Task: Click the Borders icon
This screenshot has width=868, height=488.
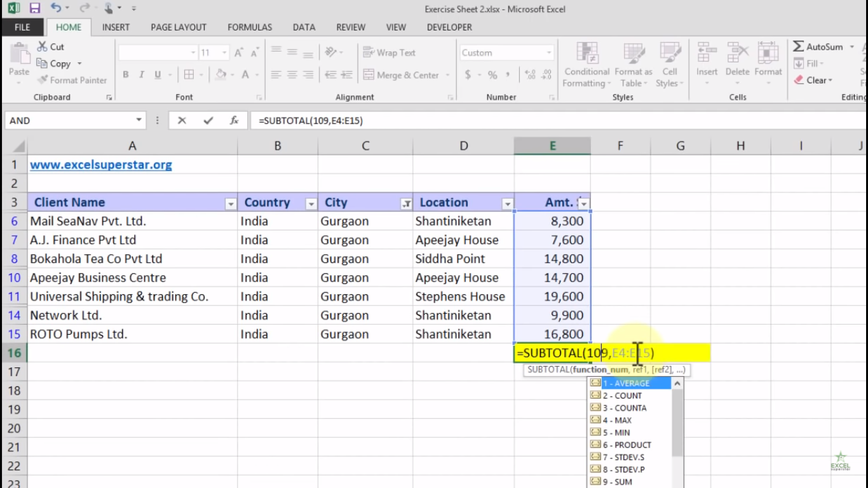Action: 189,75
